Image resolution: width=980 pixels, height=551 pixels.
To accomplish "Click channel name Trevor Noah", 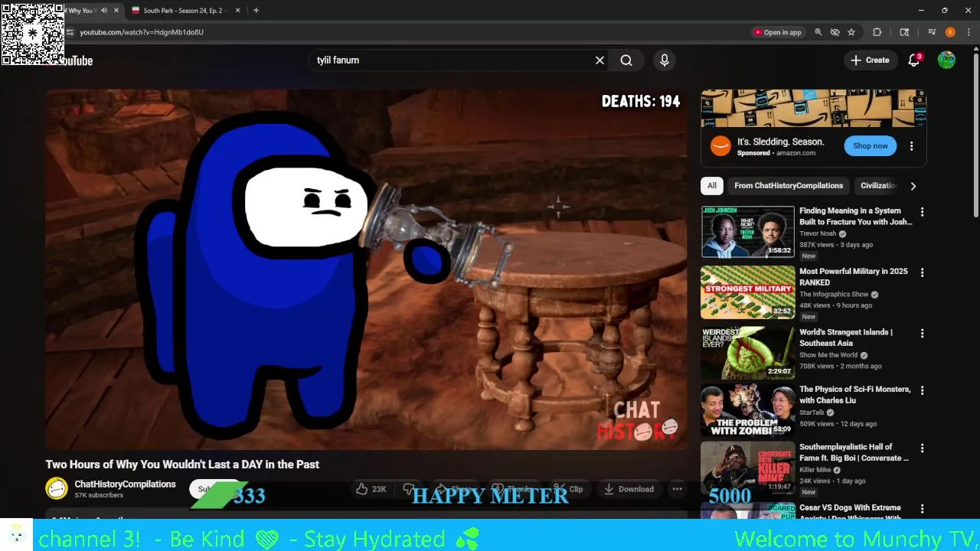I will [x=818, y=233].
